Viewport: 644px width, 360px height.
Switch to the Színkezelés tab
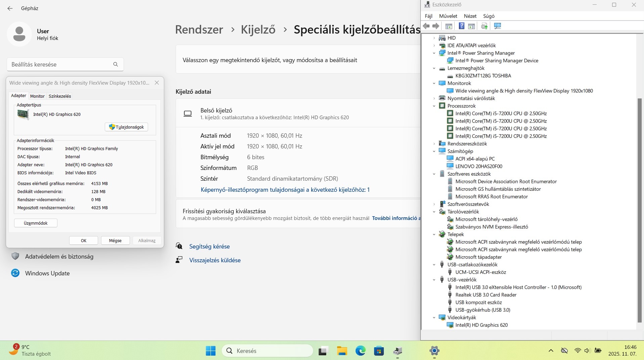click(60, 96)
